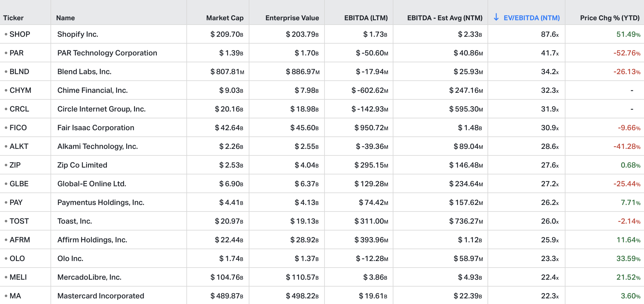Open Mastercard Incorporated company name
This screenshot has height=304, width=644.
click(x=101, y=296)
